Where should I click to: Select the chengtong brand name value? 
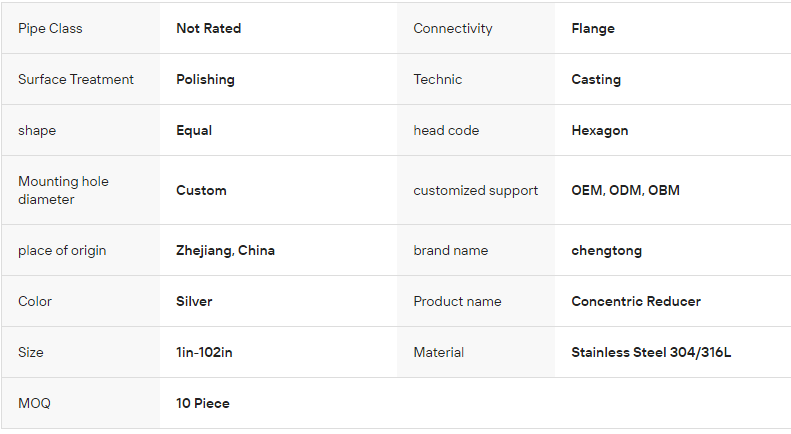(x=606, y=251)
